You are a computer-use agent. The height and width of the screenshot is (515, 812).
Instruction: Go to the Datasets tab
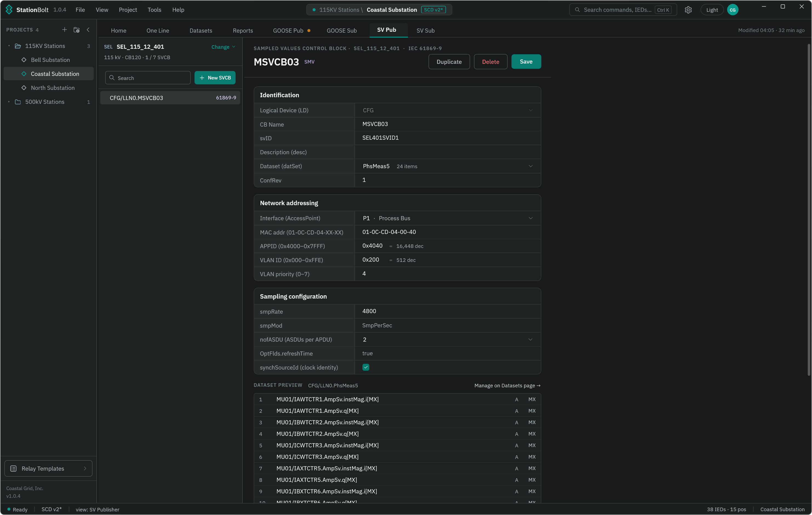click(201, 30)
